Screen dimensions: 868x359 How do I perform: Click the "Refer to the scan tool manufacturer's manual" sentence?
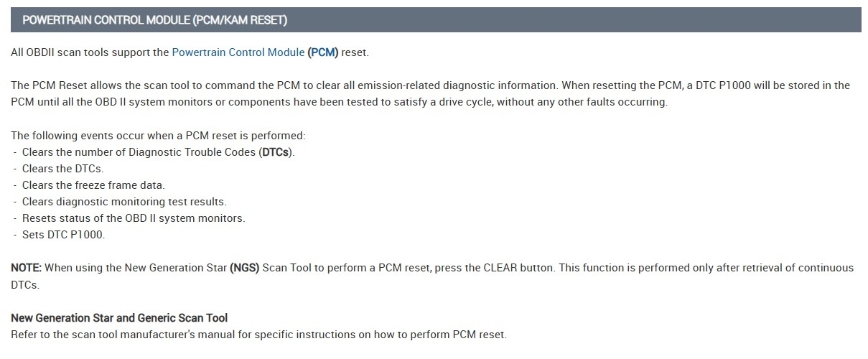tap(258, 335)
